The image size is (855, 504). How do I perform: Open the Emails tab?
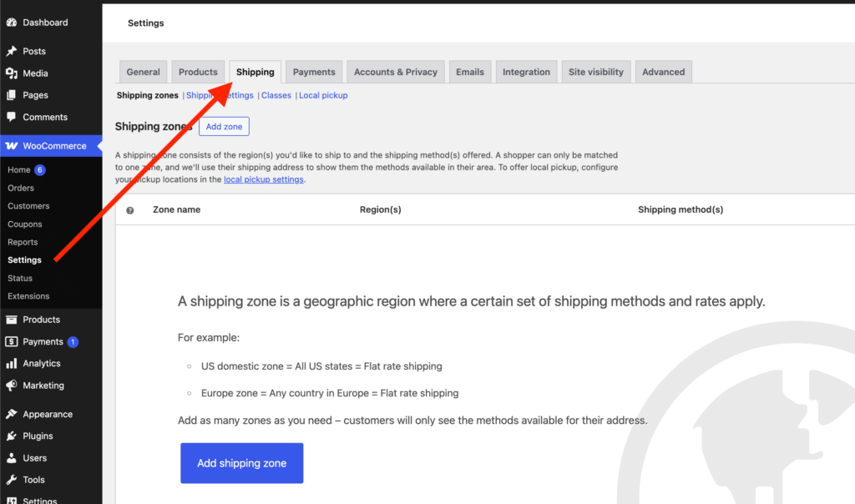point(470,72)
